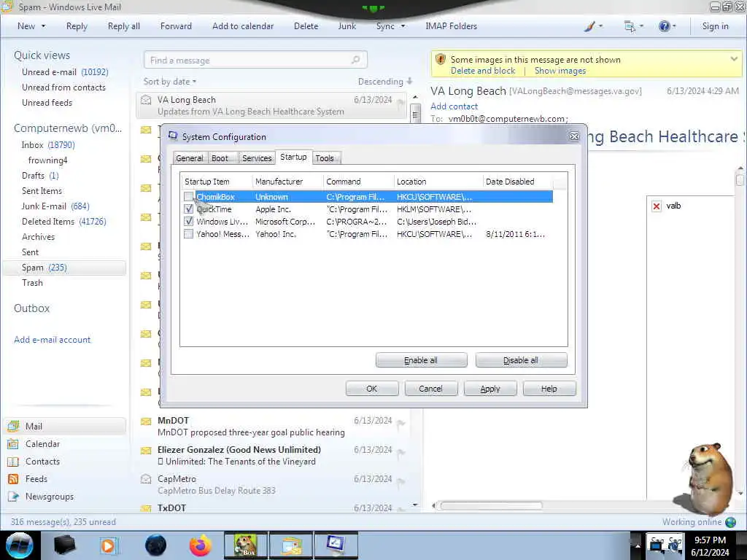Click the paintbrush colorizer toolbar icon
This screenshot has height=560, width=747.
(589, 26)
